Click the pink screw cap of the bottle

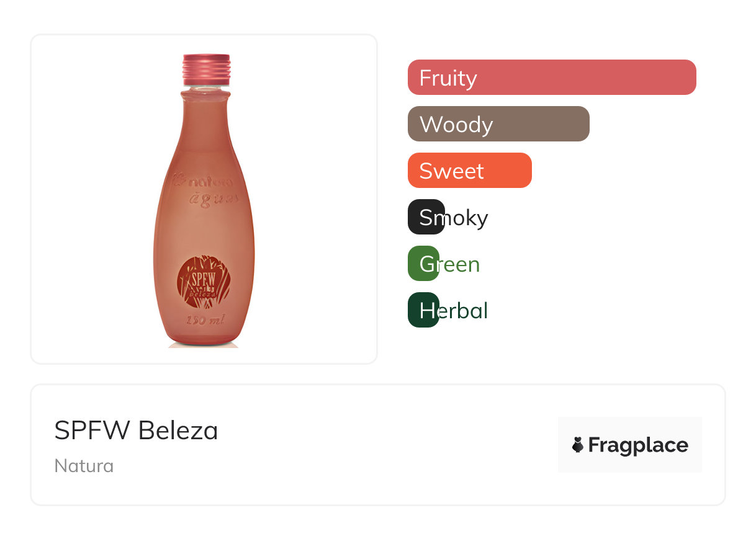pyautogui.click(x=206, y=69)
